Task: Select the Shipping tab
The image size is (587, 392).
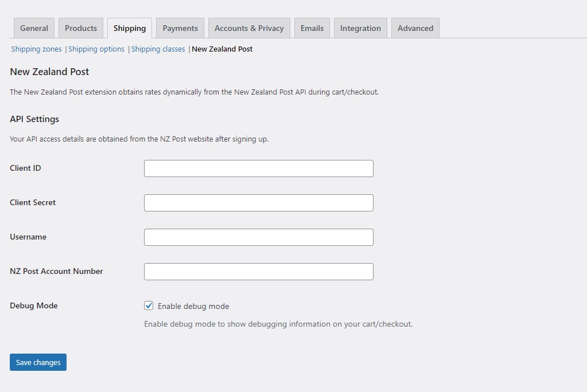Action: click(130, 28)
